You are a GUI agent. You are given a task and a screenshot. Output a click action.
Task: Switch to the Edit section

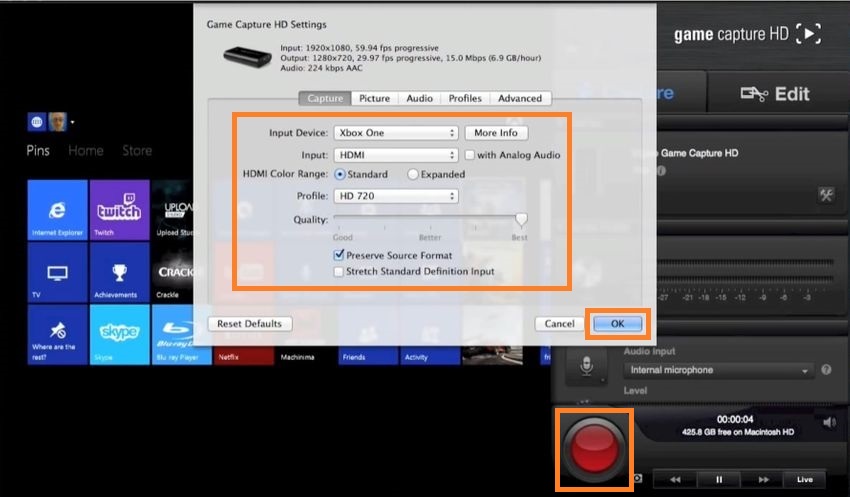[x=775, y=94]
